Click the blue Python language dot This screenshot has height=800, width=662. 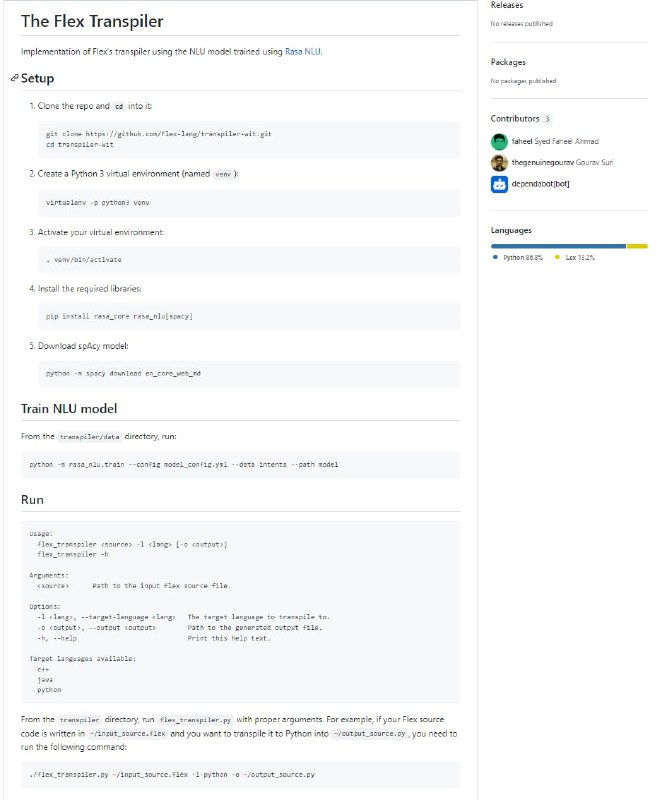pos(495,258)
